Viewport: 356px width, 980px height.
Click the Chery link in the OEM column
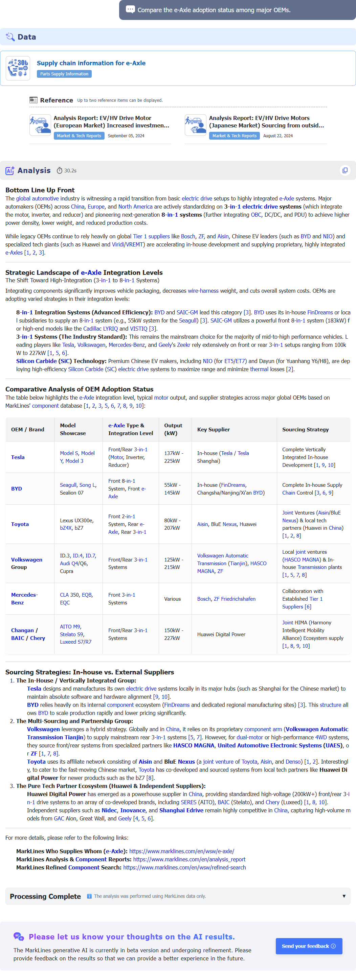tap(37, 638)
